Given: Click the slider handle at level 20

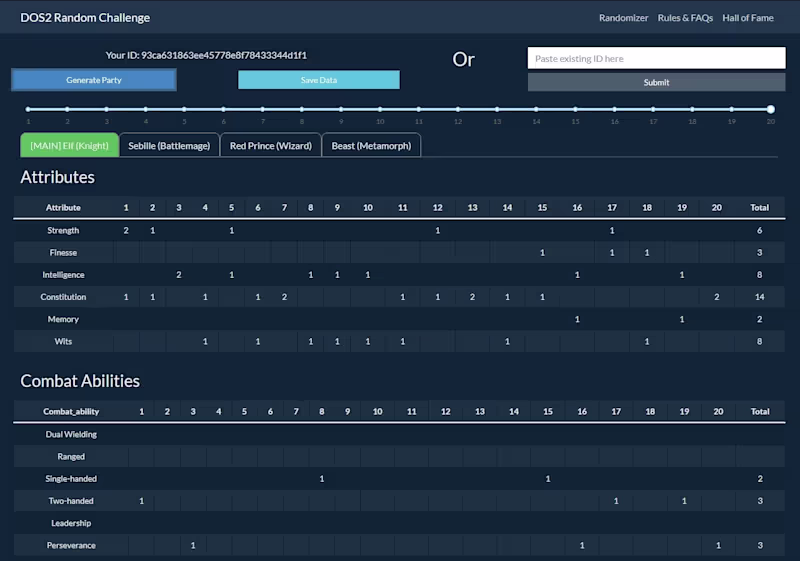Looking at the screenshot, I should (770, 109).
